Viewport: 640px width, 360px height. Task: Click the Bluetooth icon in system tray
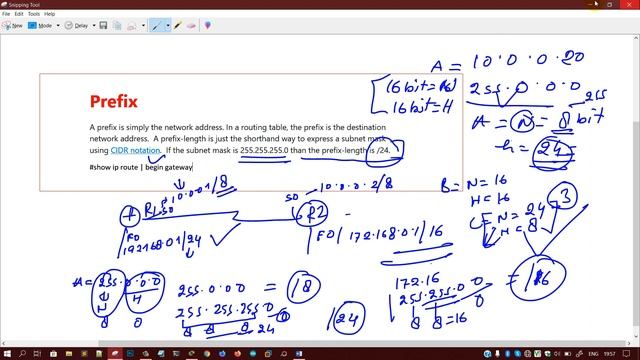tap(507, 354)
